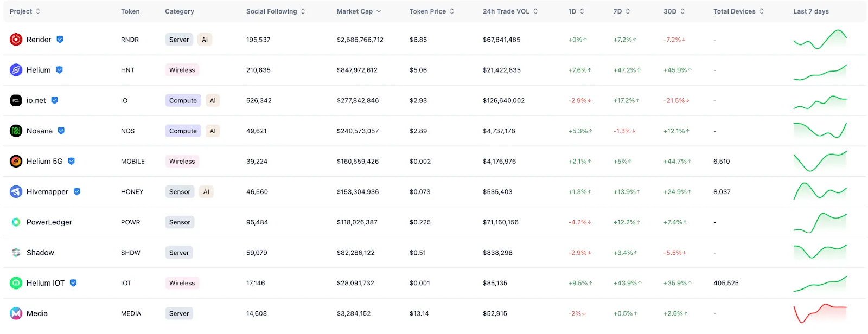Click the io.net logo icon
This screenshot has height=334, width=868.
tap(16, 100)
